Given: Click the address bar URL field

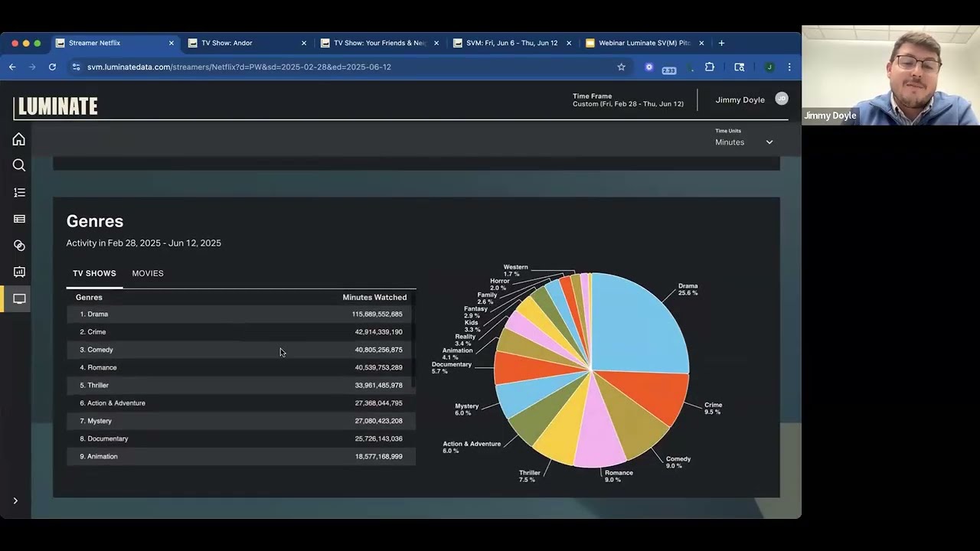Looking at the screenshot, I should 345,67.
